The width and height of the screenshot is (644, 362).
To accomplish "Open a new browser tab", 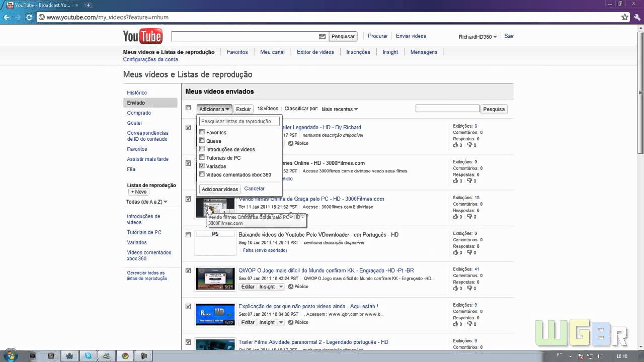I will [89, 5].
